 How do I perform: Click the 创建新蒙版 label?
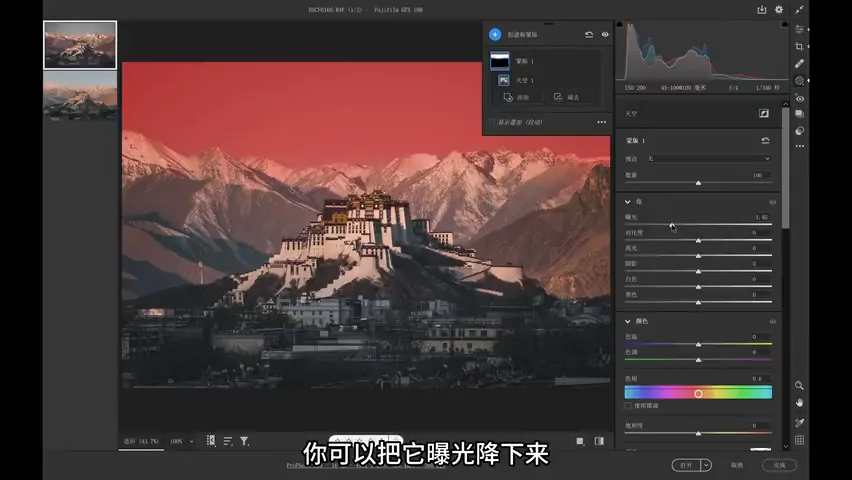click(x=522, y=34)
